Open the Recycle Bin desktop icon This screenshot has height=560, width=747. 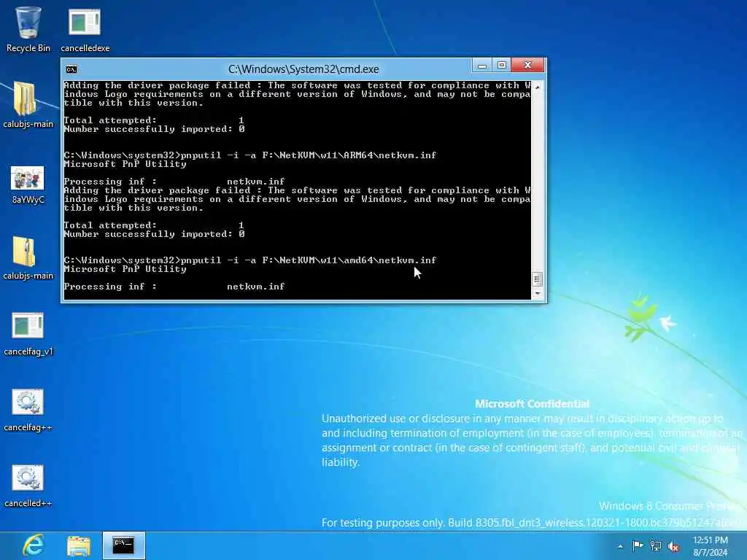click(x=28, y=29)
